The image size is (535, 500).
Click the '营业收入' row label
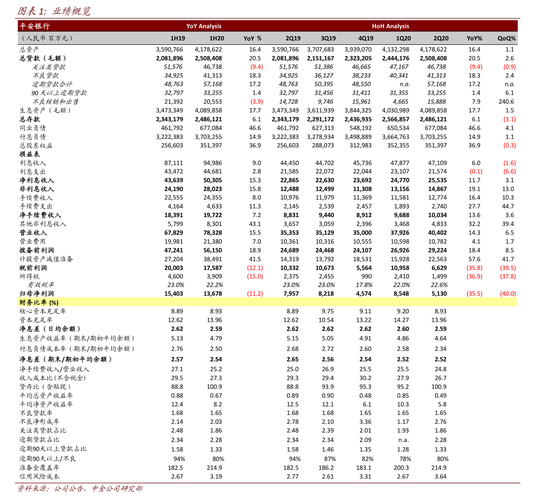click(33, 233)
